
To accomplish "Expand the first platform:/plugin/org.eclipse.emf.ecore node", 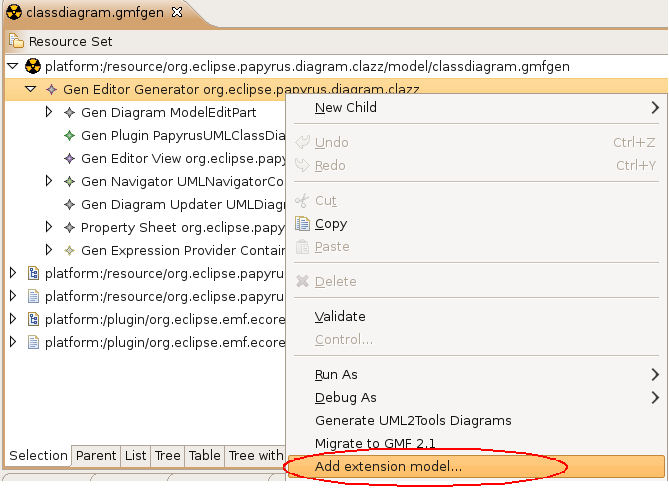I will 13,319.
